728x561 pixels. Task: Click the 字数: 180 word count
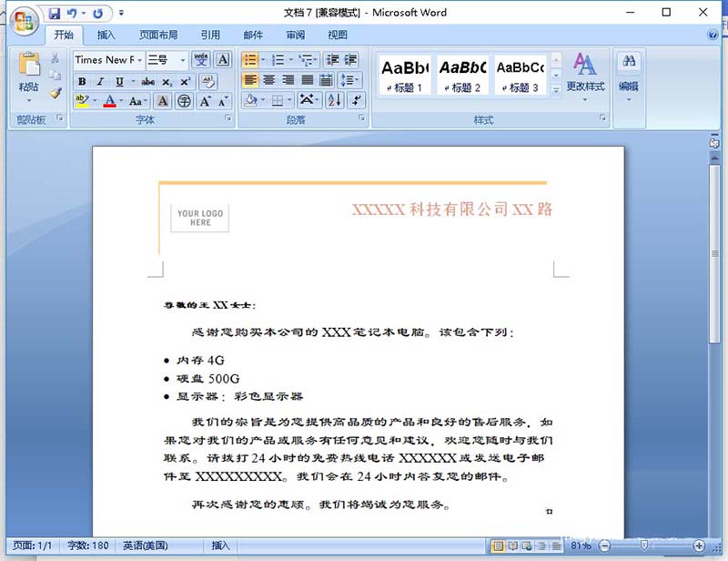click(88, 546)
